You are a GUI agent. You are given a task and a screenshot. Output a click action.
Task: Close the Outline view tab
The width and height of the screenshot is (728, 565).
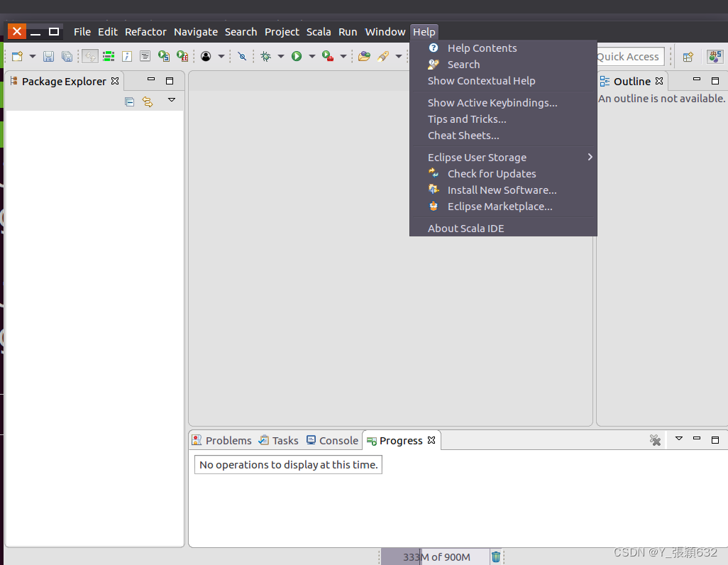pos(659,81)
